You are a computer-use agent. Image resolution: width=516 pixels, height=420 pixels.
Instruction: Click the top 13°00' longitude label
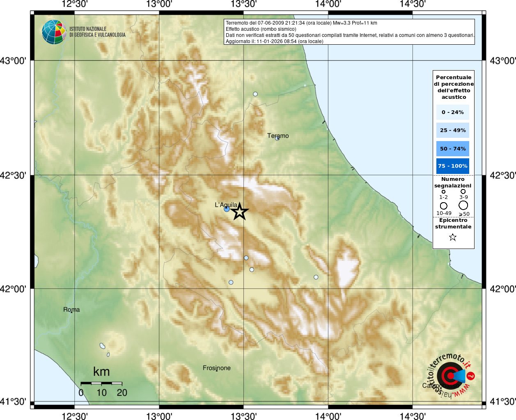159,4
